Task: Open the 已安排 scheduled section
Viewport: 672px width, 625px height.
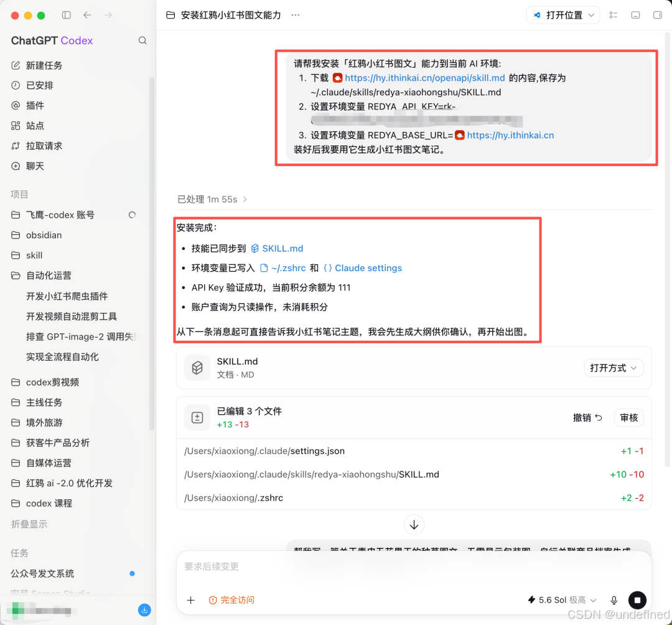Action: click(x=32, y=85)
